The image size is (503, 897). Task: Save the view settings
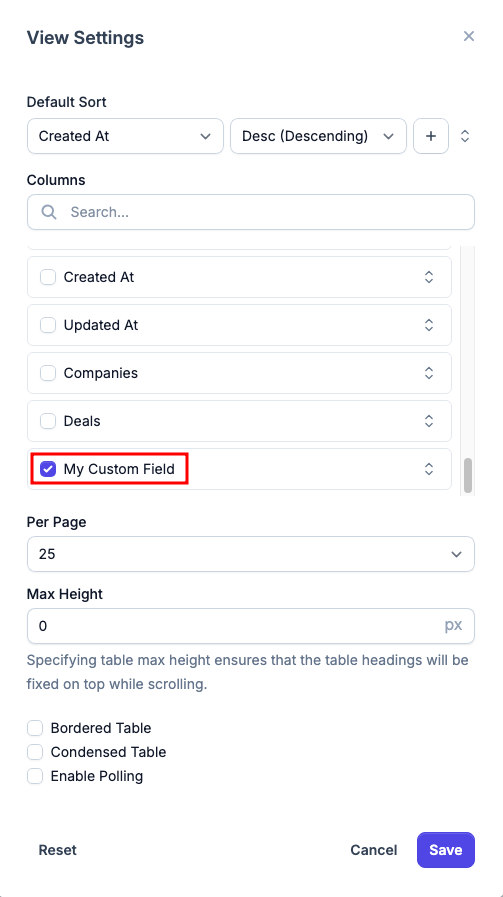(446, 850)
